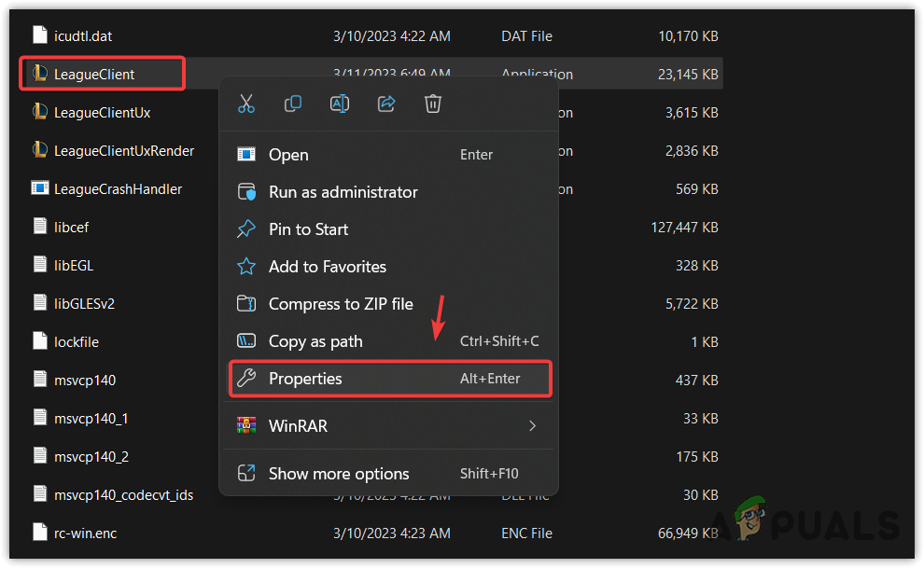The image size is (924, 568).
Task: Click the 30 KB size value
Action: tap(701, 495)
